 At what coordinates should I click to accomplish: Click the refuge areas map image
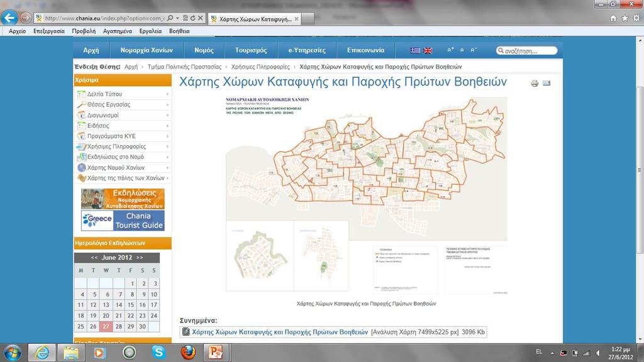tap(367, 195)
